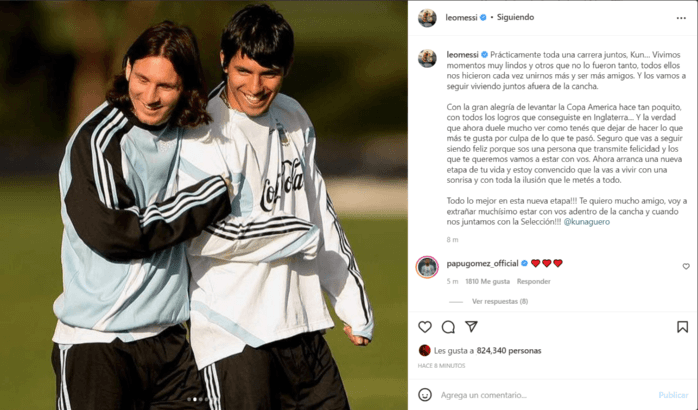View the 1810 Me gusta comment likes

point(487,281)
